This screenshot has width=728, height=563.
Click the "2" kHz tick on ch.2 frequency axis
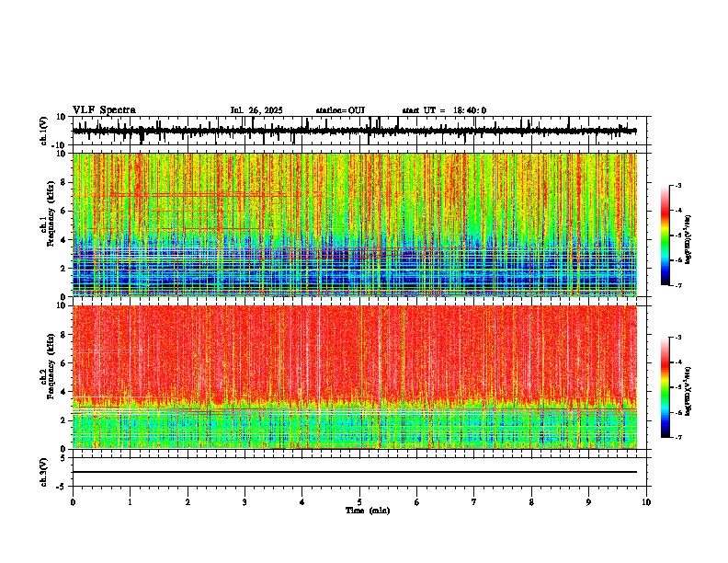click(64, 420)
